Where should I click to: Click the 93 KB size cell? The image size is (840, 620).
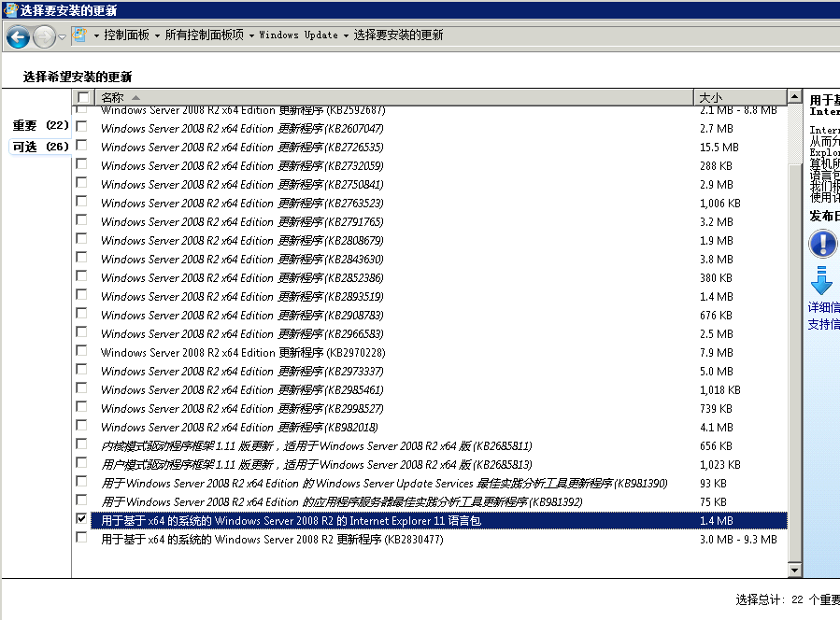coord(713,484)
